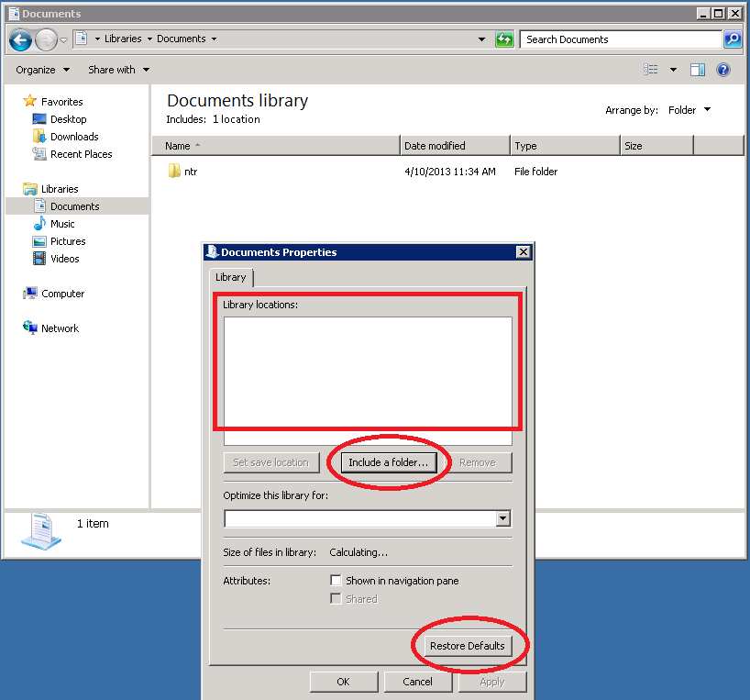Expand the arrow after Documents breadcrumb

[x=214, y=39]
